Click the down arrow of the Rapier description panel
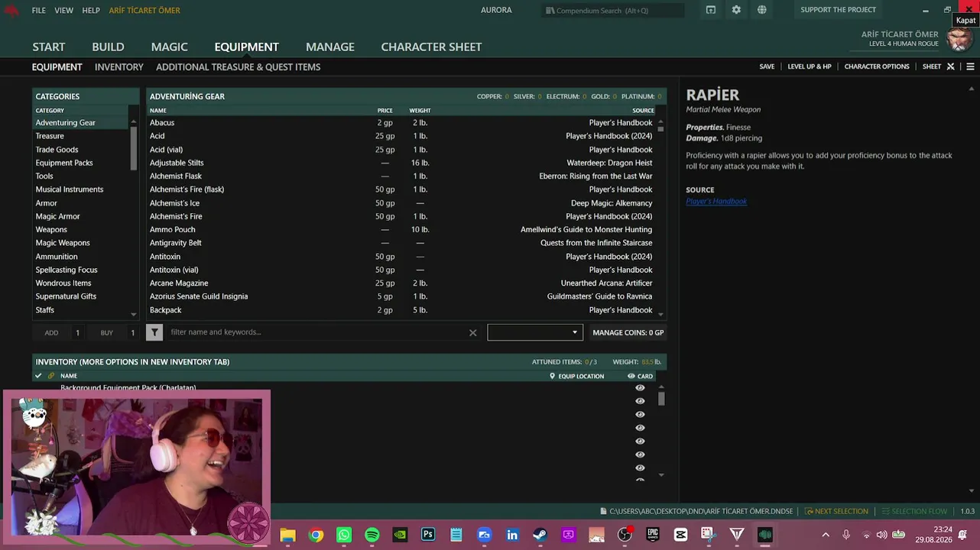Screen dimensions: 980x550 972,490
